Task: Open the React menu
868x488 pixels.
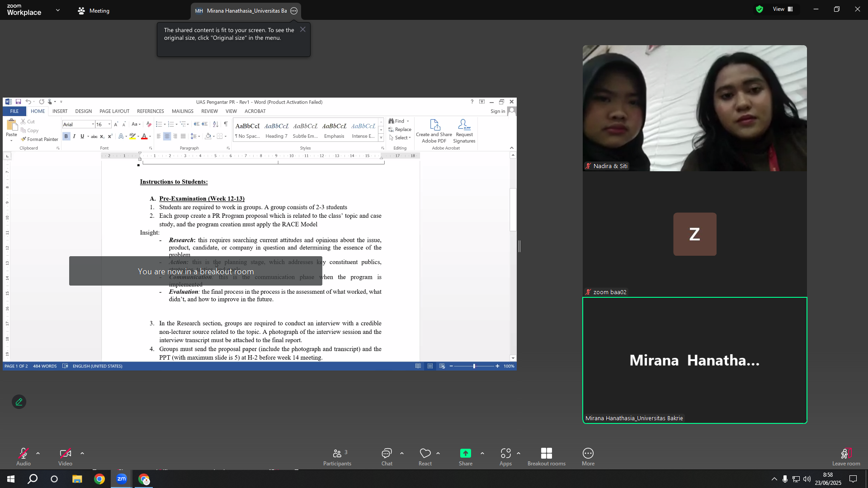Action: 425,456
